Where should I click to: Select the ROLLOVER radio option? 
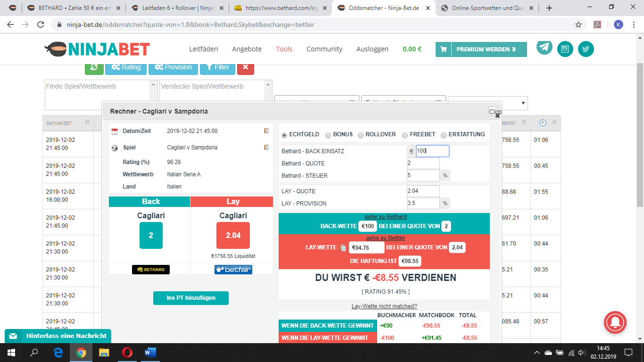(361, 135)
